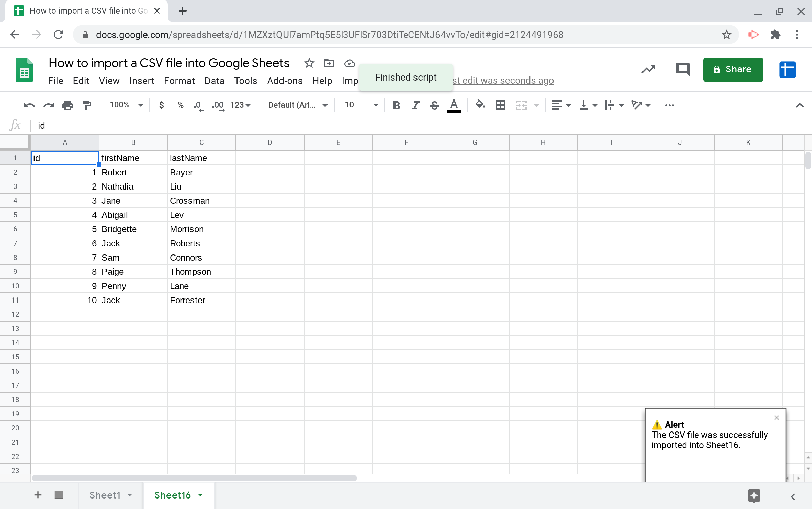Open the Format menu
The width and height of the screenshot is (812, 509).
pyautogui.click(x=179, y=81)
